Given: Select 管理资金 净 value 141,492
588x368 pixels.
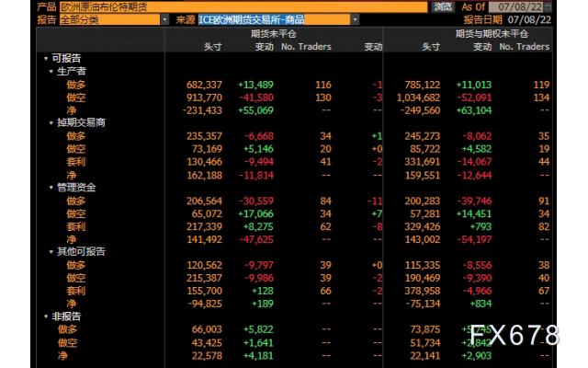Looking at the screenshot, I should point(204,239).
